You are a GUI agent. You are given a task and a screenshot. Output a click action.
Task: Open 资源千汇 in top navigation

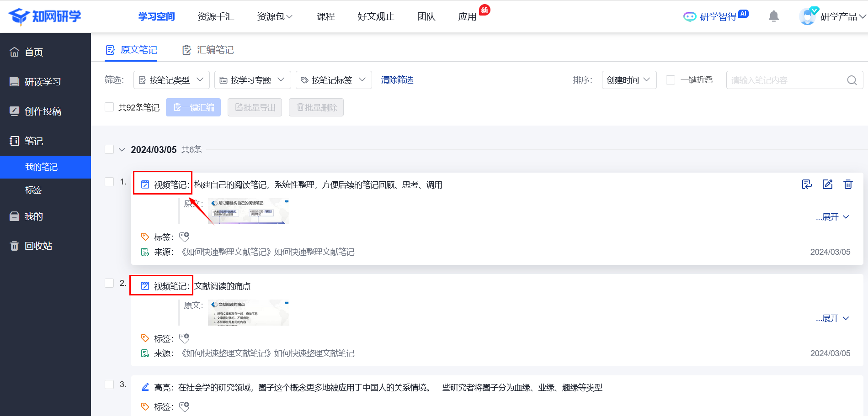(x=216, y=16)
